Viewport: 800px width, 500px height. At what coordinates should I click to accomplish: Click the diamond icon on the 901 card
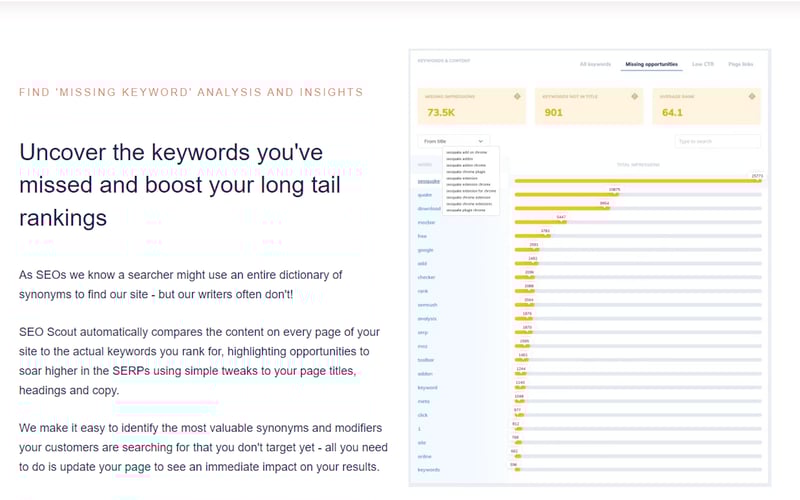[634, 96]
